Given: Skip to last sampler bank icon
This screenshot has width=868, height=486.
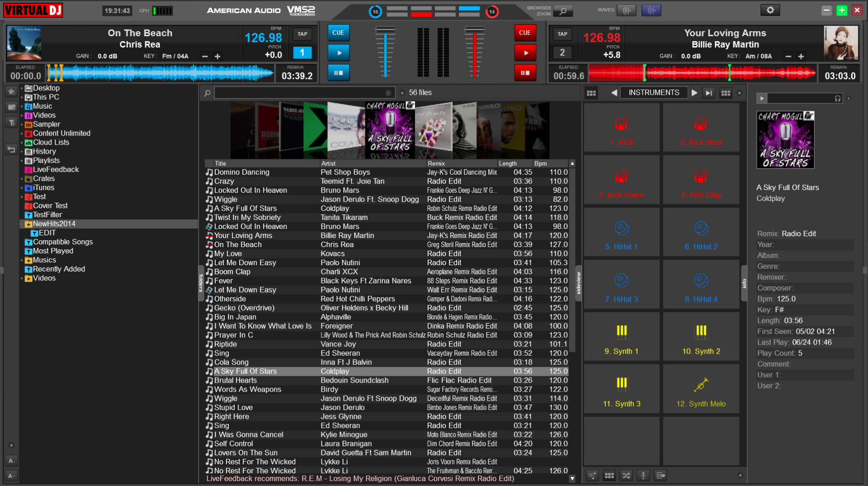Looking at the screenshot, I should (709, 93).
